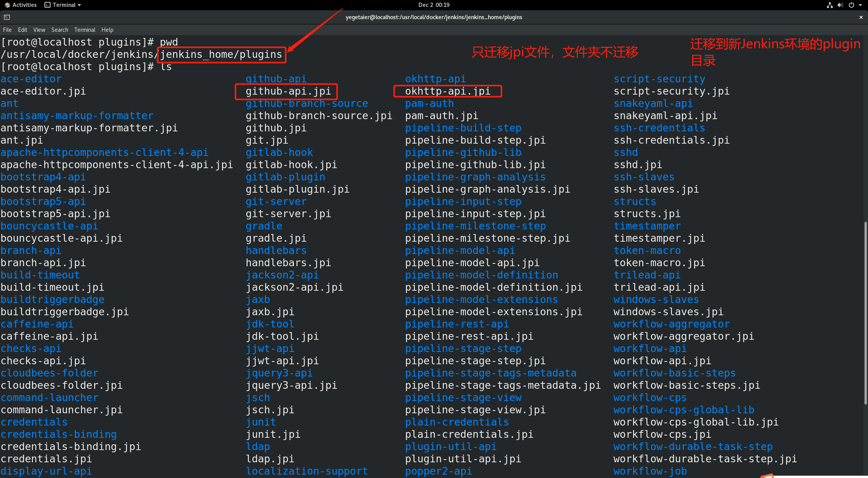Open the View menu
The width and height of the screenshot is (868, 478).
coord(39,30)
